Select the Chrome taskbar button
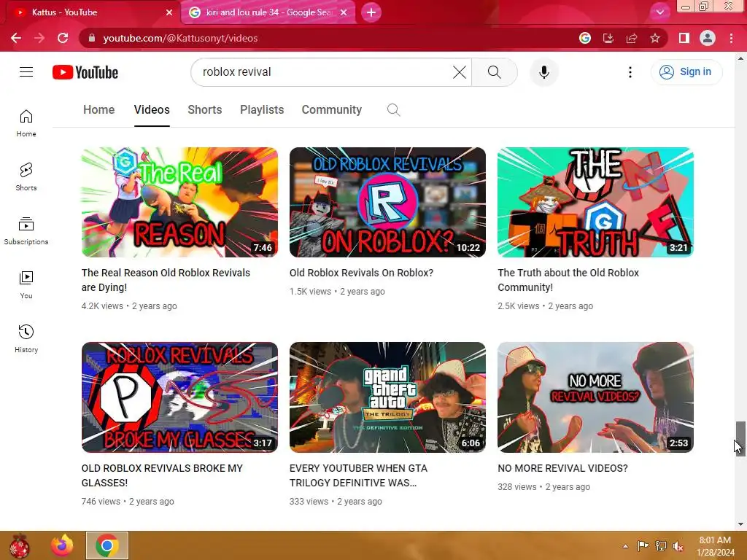 [107, 545]
